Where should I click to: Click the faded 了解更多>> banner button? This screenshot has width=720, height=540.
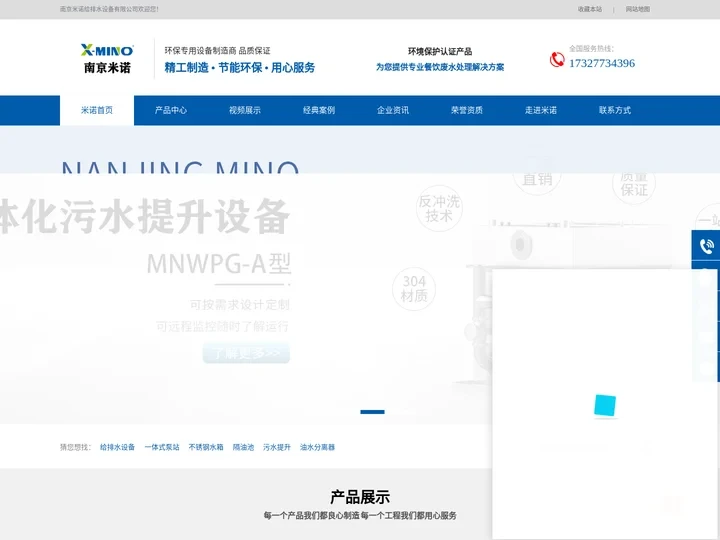pyautogui.click(x=246, y=353)
